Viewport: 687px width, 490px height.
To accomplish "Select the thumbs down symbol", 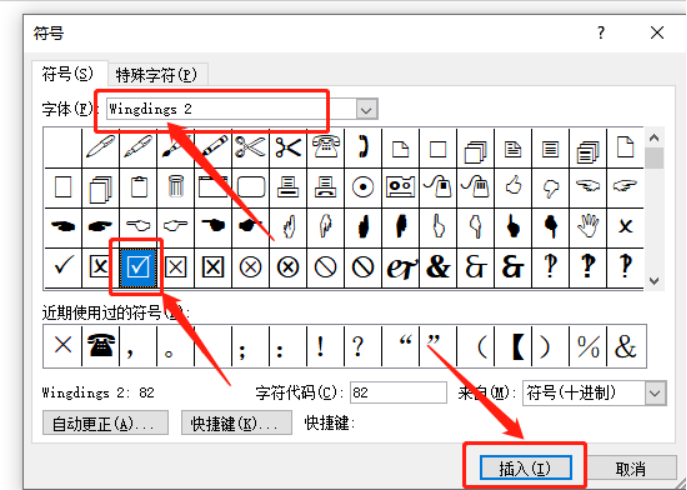I will point(550,188).
